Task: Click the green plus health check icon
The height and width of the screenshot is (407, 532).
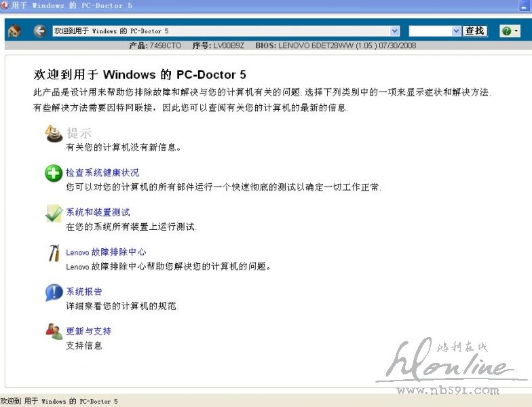Action: point(54,173)
